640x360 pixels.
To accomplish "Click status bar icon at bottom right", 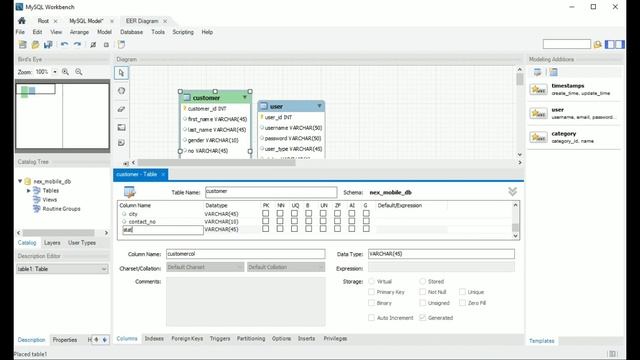I will tap(612, 354).
